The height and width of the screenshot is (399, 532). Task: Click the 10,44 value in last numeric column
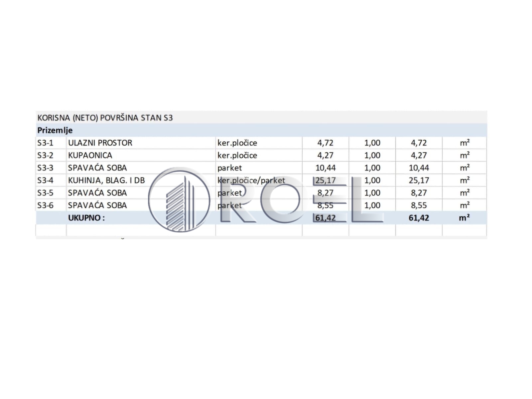click(x=419, y=168)
